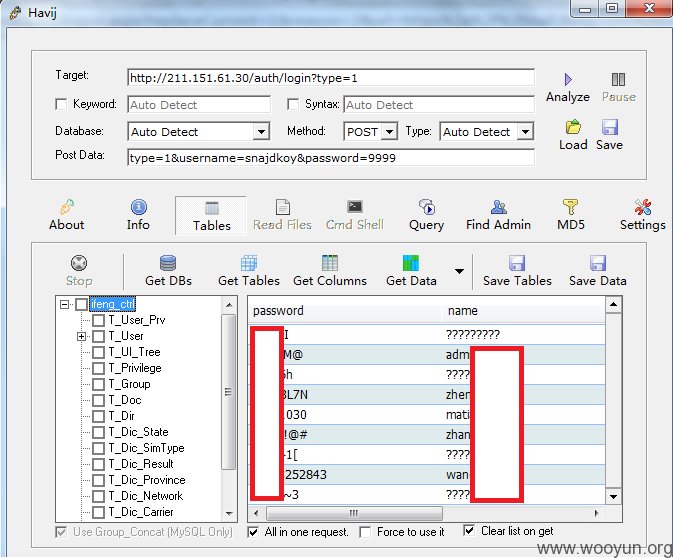Click the Target URL field
Image resolution: width=673 pixels, height=558 pixels.
331,78
